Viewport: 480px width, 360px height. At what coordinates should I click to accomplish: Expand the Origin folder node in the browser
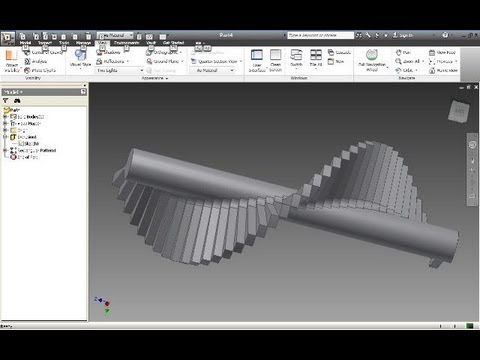pyautogui.click(x=5, y=130)
